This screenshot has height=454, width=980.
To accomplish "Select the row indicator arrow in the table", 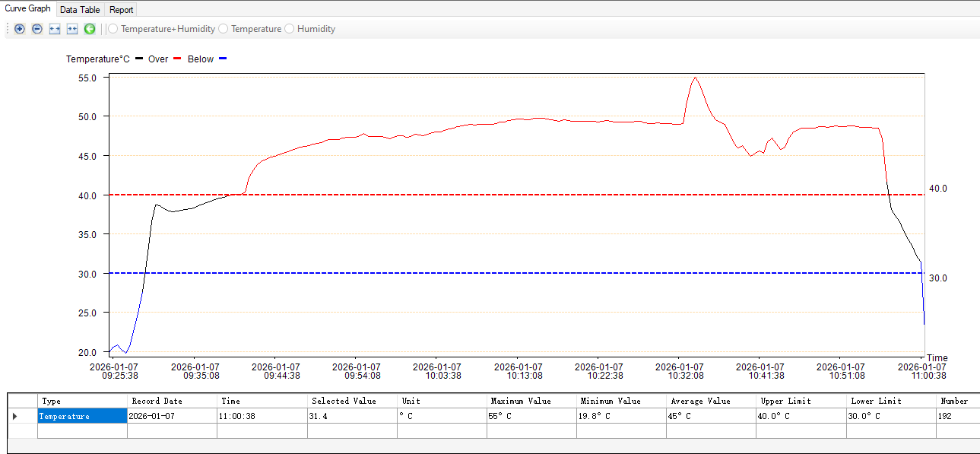I will coord(15,416).
